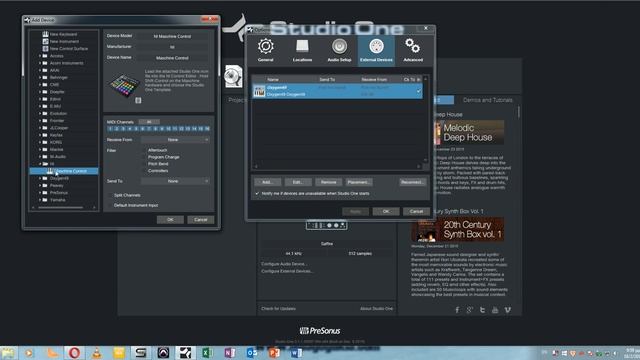
Task: Click Edit... button in External Devices
Action: click(x=298, y=182)
